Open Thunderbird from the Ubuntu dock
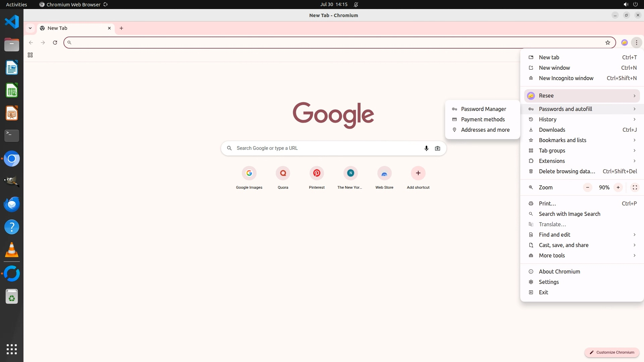The height and width of the screenshot is (362, 644). (x=12, y=204)
